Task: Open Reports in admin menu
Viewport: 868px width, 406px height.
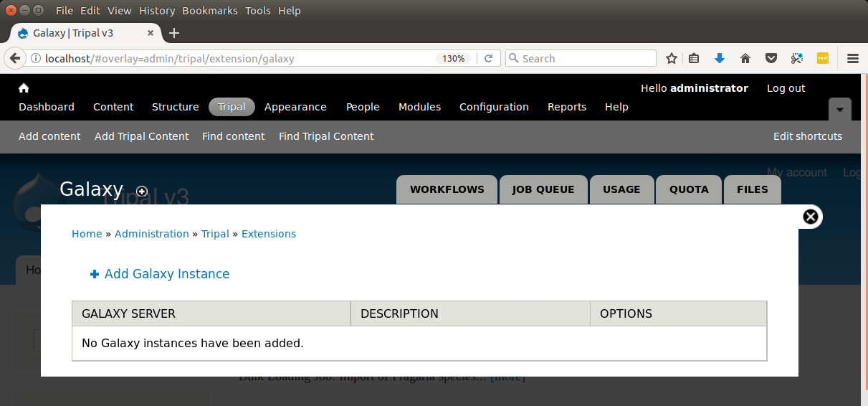Action: (x=567, y=107)
